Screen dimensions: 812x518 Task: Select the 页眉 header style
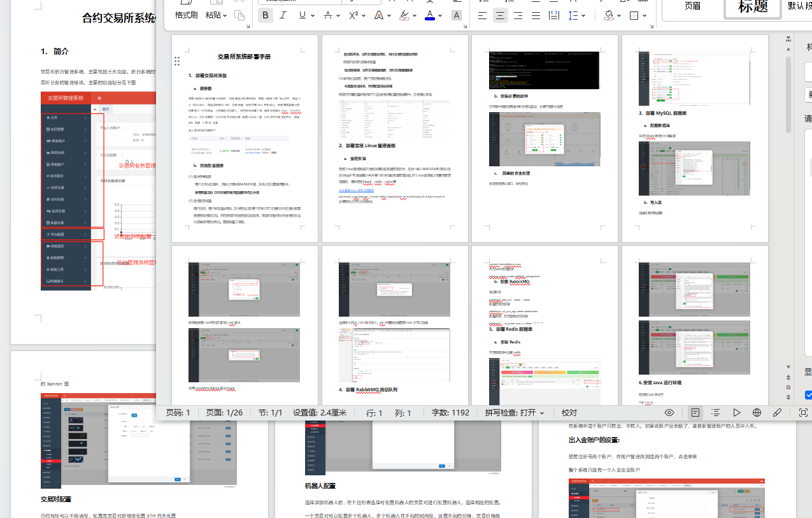[x=692, y=6]
